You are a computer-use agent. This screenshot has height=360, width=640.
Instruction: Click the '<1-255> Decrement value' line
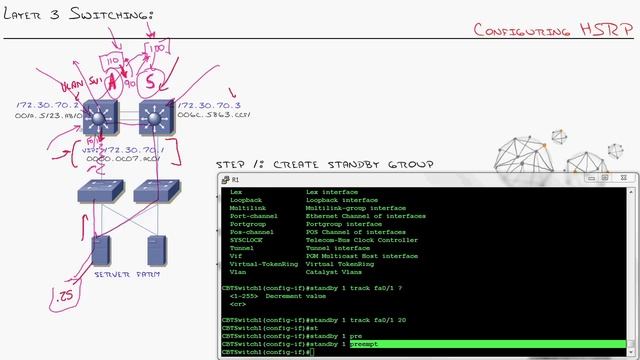pyautogui.click(x=278, y=296)
